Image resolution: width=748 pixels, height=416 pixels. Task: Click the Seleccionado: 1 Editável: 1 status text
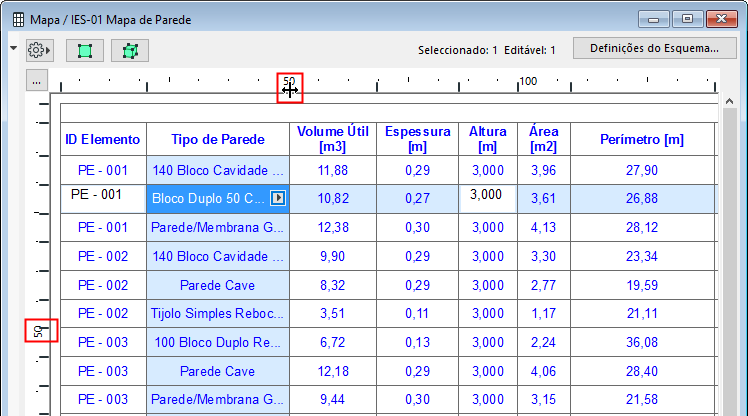click(487, 50)
